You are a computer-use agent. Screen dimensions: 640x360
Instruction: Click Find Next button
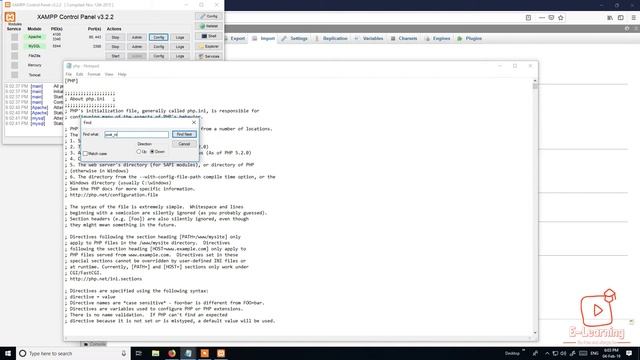pos(184,134)
